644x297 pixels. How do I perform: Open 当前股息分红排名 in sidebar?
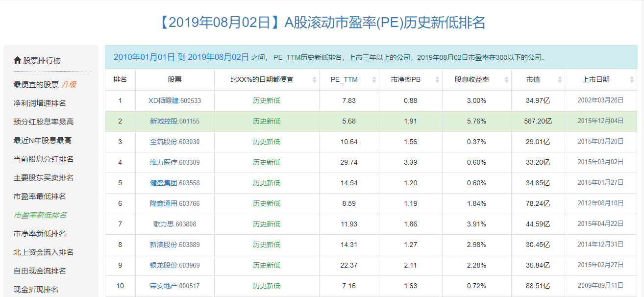pos(44,159)
